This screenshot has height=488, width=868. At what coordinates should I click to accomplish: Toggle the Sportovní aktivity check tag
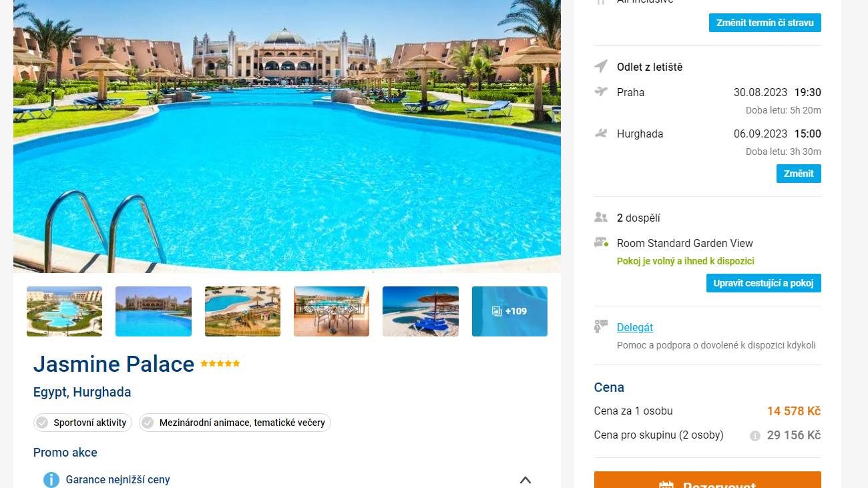(x=83, y=423)
